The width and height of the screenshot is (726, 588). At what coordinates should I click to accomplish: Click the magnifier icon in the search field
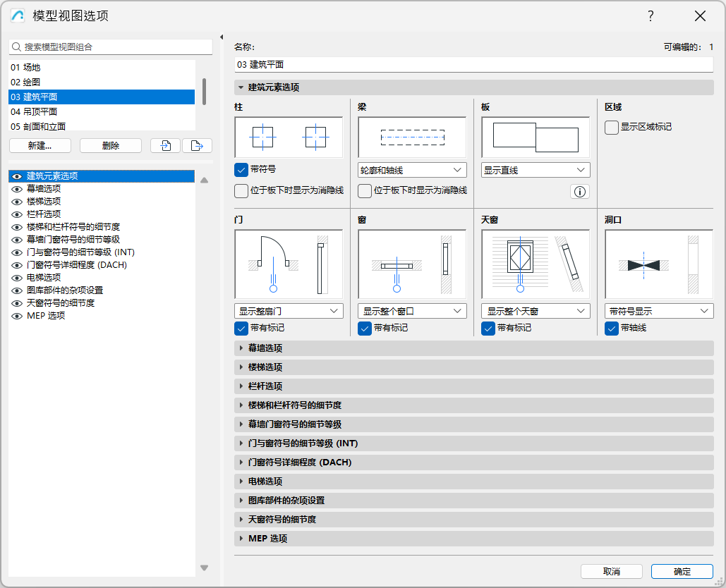coord(16,47)
